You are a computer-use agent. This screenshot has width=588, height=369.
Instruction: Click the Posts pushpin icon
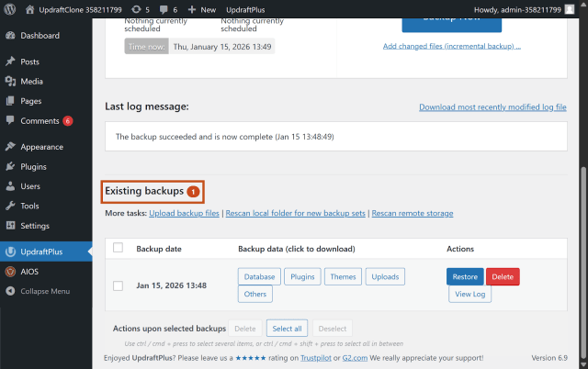[10, 61]
